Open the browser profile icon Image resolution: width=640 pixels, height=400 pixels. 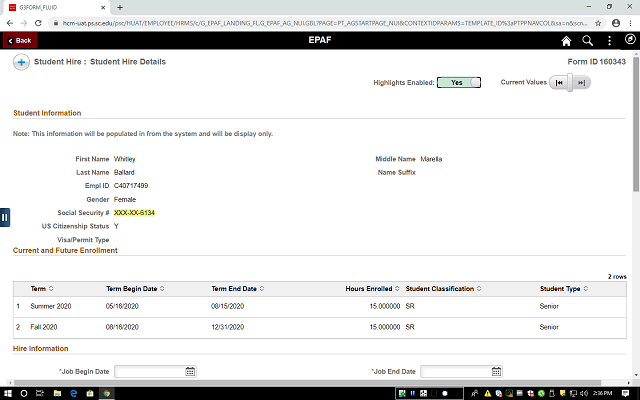click(x=616, y=23)
